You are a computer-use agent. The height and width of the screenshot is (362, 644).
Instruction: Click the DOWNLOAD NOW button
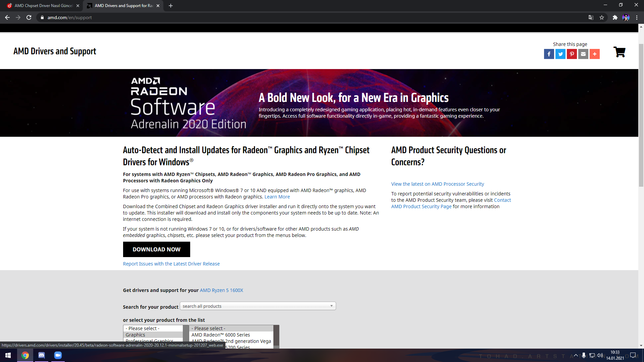click(x=156, y=249)
